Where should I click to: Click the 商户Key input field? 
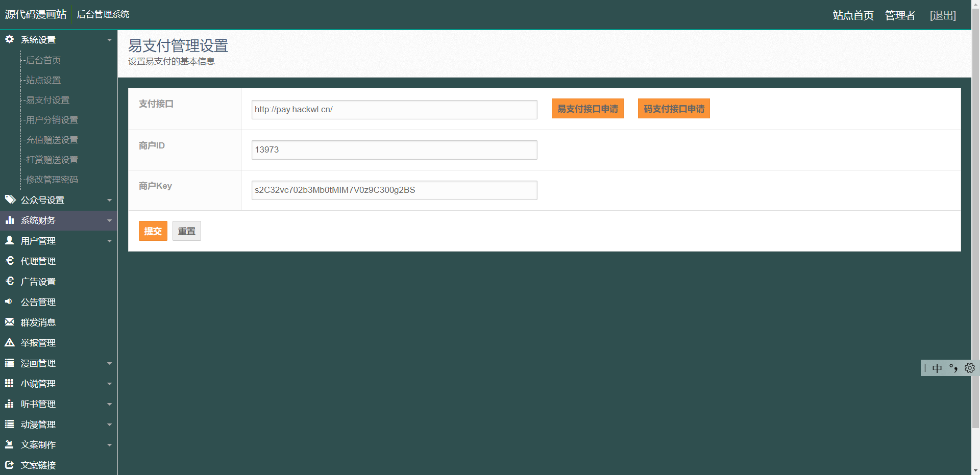tap(395, 190)
